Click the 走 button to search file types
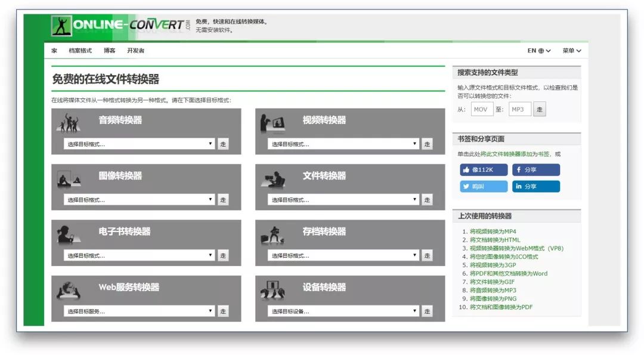 click(x=540, y=109)
